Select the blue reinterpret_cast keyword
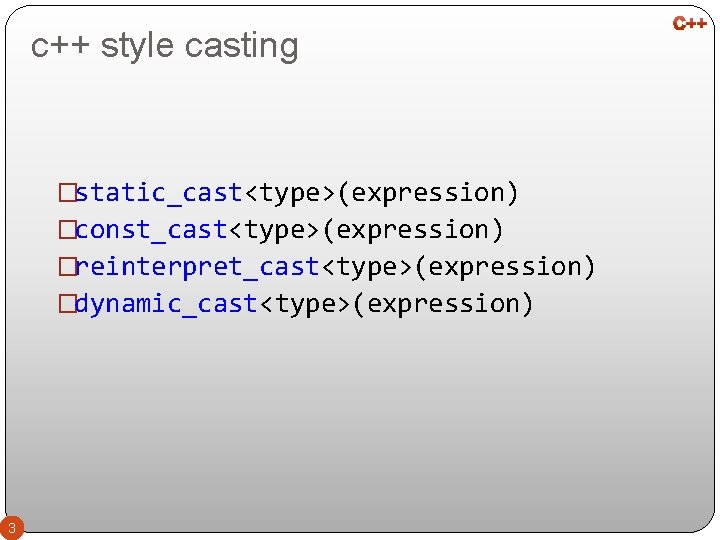The image size is (720, 540). (198, 266)
